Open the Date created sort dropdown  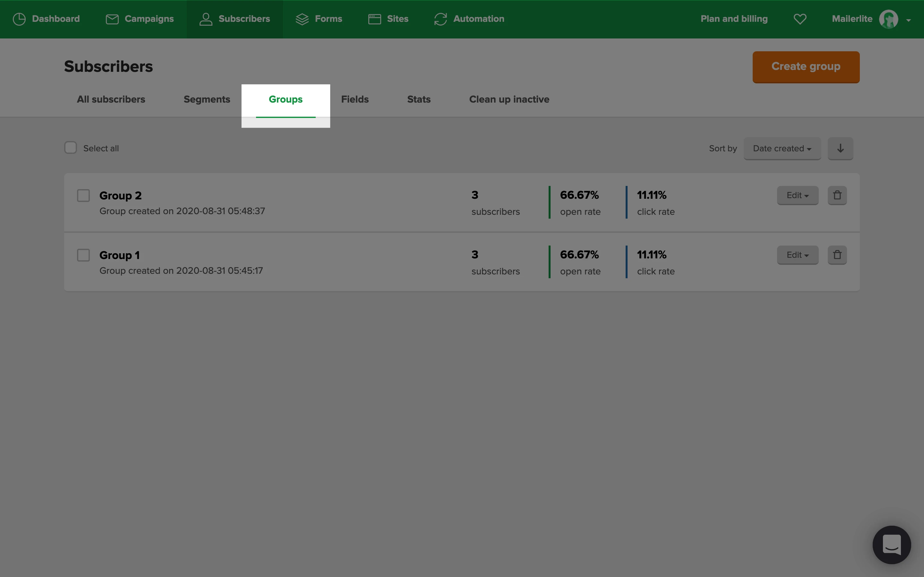point(782,148)
